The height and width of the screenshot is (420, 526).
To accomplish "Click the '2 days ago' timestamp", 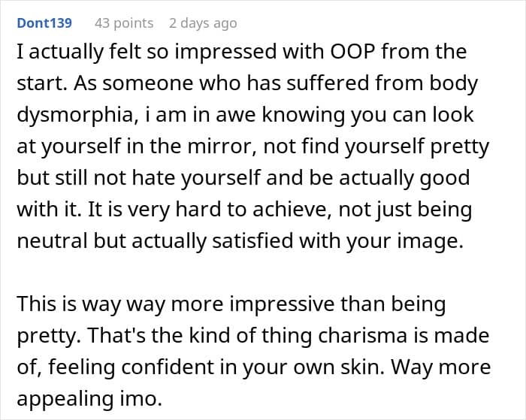I will click(x=203, y=23).
